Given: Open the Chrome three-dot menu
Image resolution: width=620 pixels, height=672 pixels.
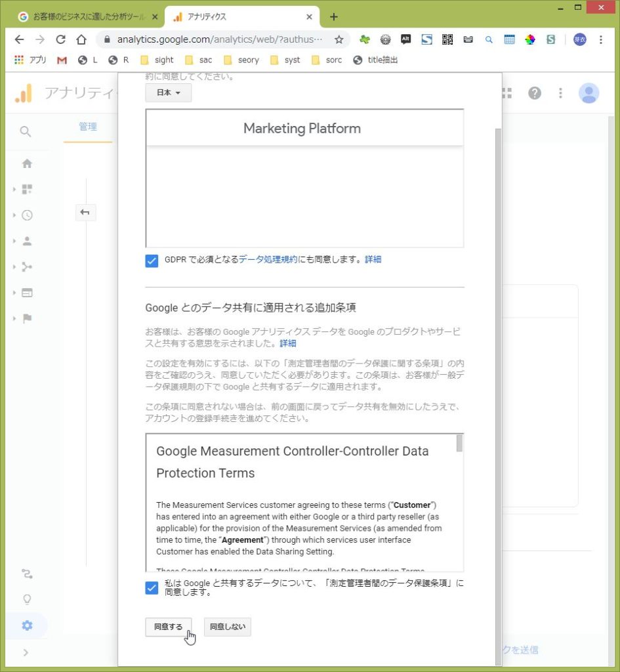Looking at the screenshot, I should [x=601, y=40].
